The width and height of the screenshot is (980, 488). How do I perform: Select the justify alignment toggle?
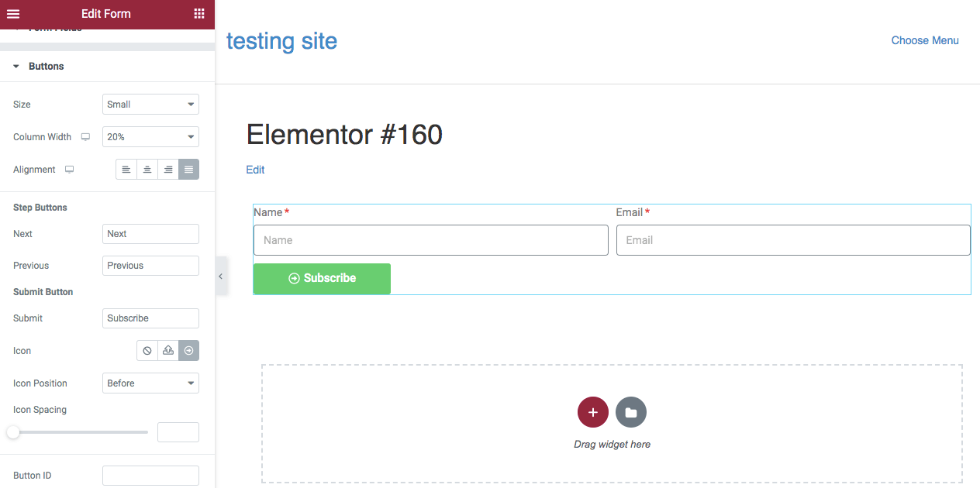click(188, 169)
